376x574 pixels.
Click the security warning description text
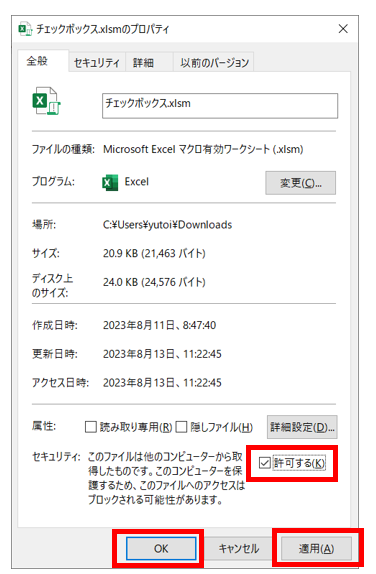coord(166,478)
